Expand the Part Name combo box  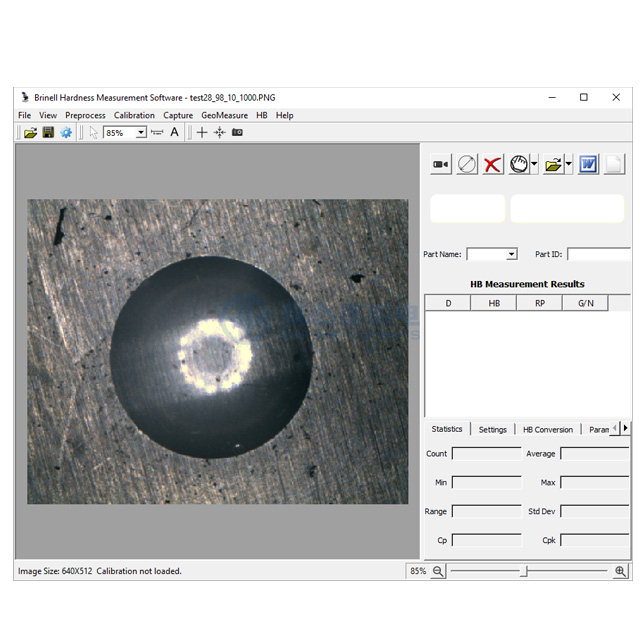coord(511,254)
